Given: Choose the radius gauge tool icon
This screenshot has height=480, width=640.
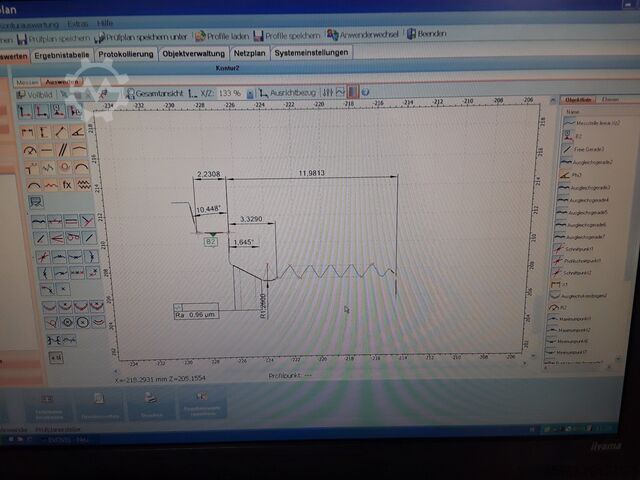Looking at the screenshot, I should tap(28, 150).
